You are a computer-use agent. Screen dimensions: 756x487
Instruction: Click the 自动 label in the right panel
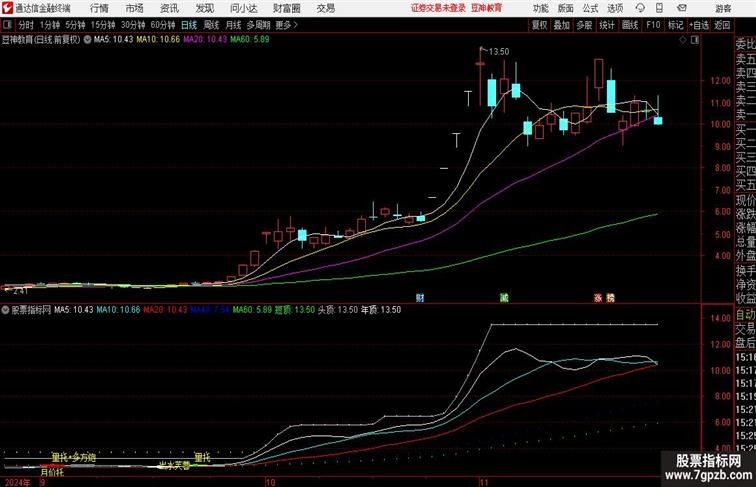click(x=745, y=314)
